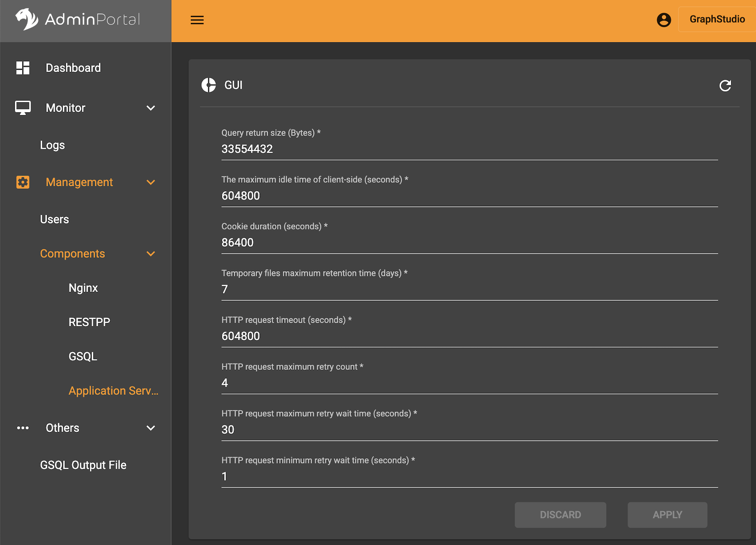
Task: Click the Dashboard grid icon
Action: [23, 68]
